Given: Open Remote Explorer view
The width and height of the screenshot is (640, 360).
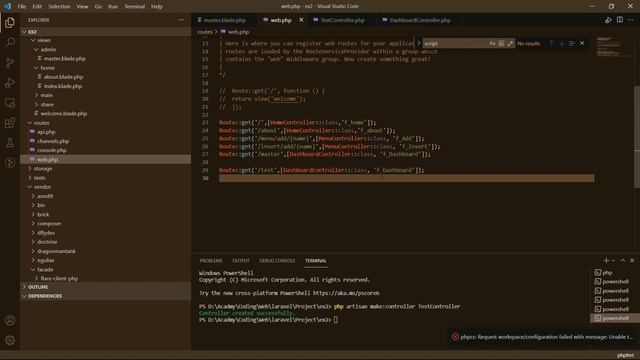Looking at the screenshot, I should (10, 103).
